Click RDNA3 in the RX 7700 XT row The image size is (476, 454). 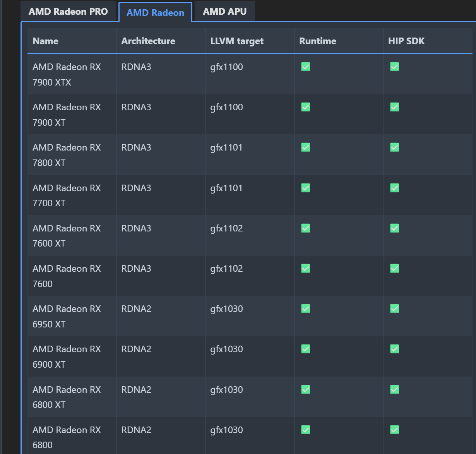[136, 188]
